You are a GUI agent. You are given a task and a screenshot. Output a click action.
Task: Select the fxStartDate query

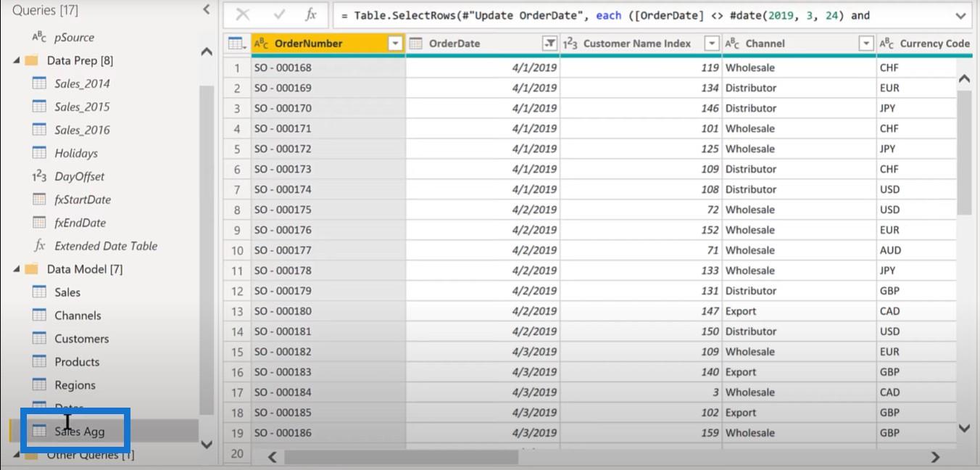(x=83, y=199)
